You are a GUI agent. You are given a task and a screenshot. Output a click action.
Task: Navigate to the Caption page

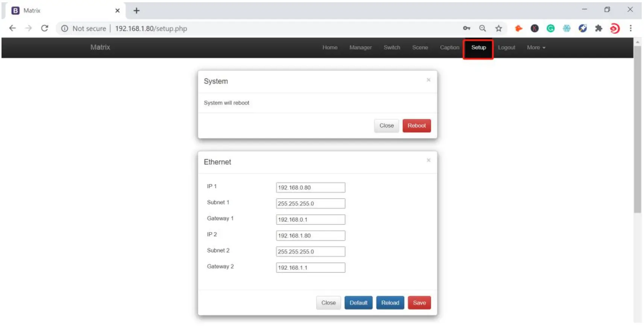point(450,47)
